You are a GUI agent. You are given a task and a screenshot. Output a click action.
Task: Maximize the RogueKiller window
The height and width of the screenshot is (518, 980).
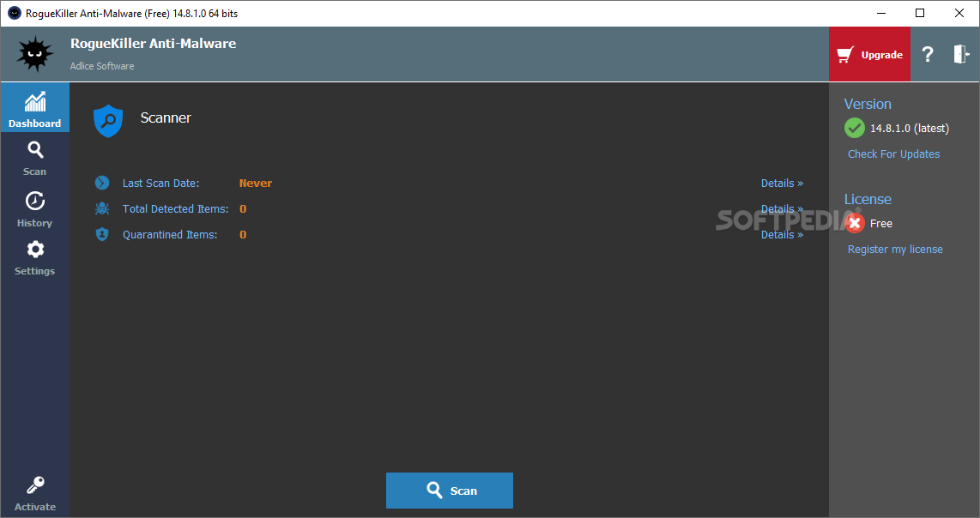(920, 13)
